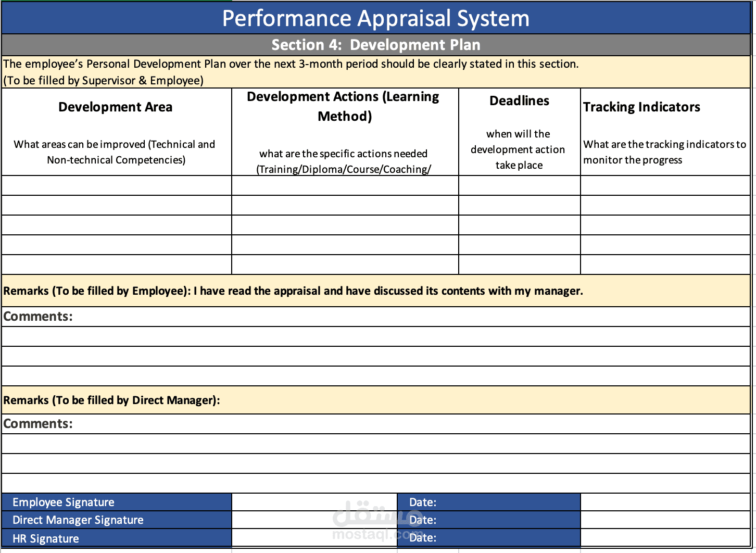Click the Section 4: Development Plan header

(x=376, y=45)
